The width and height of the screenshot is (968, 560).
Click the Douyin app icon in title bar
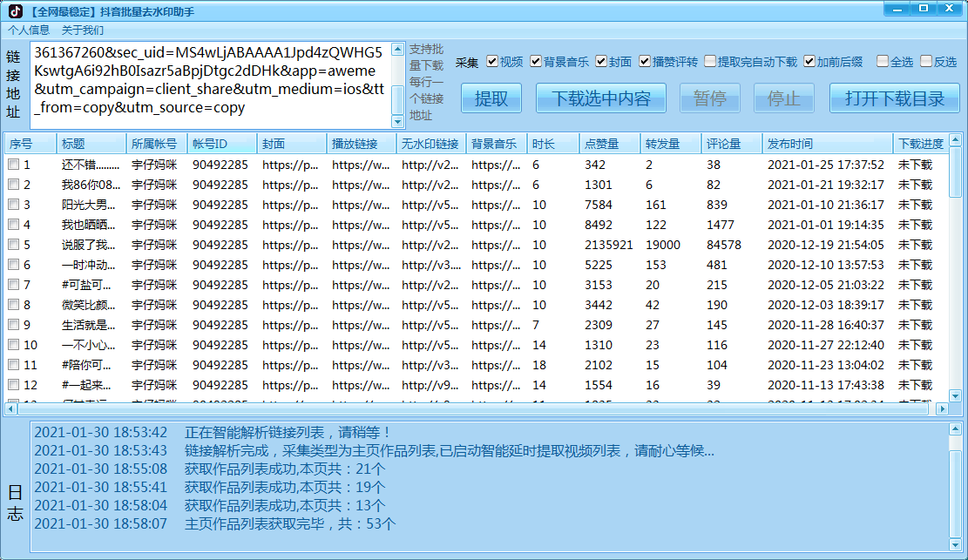tap(15, 10)
